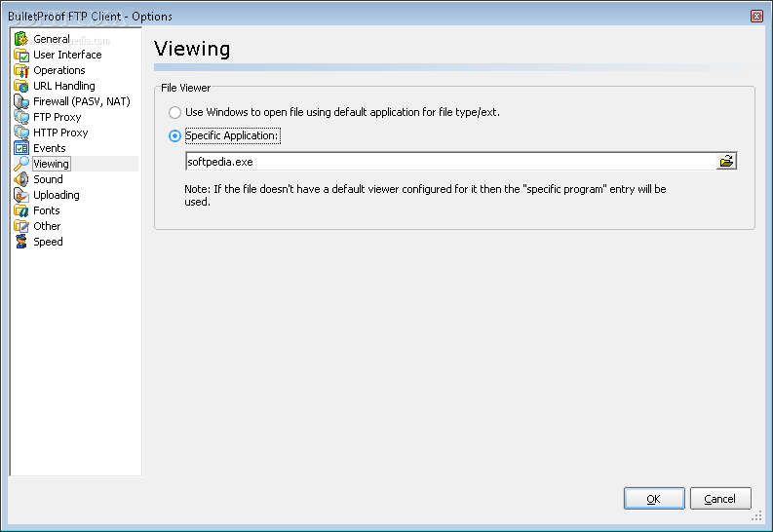
Task: Click the FTP Proxy monitor icon
Action: 21,117
